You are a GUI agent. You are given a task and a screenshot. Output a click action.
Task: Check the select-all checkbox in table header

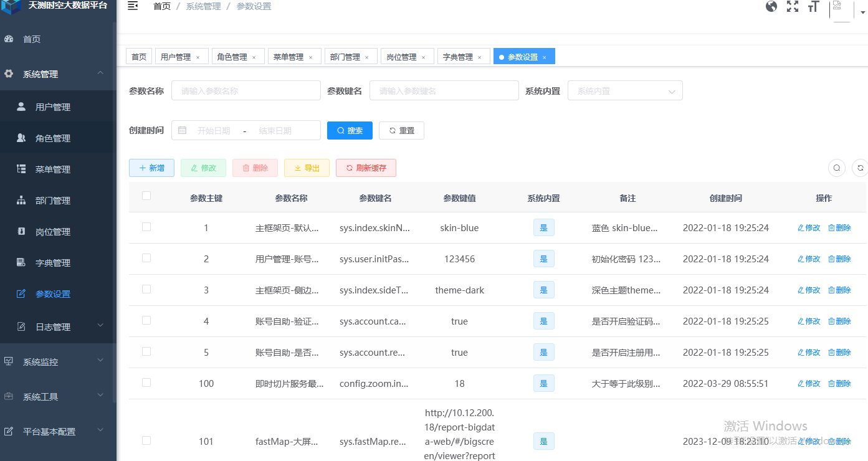click(146, 195)
